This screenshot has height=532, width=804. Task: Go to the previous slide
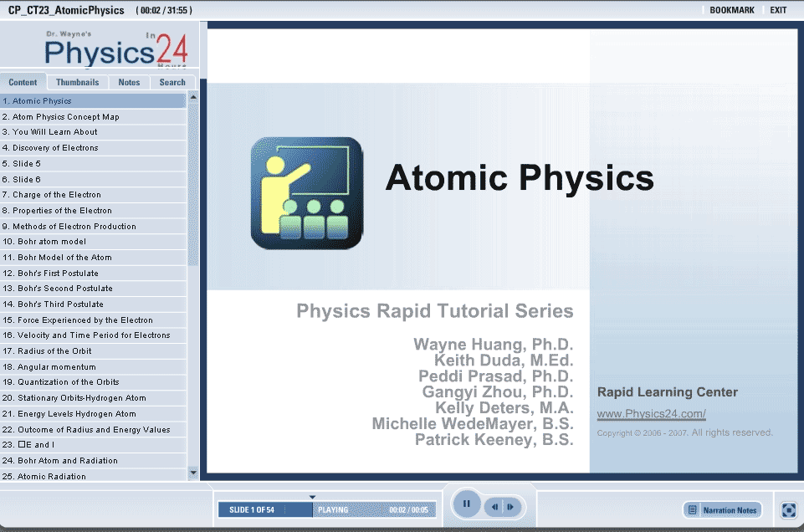[495, 506]
